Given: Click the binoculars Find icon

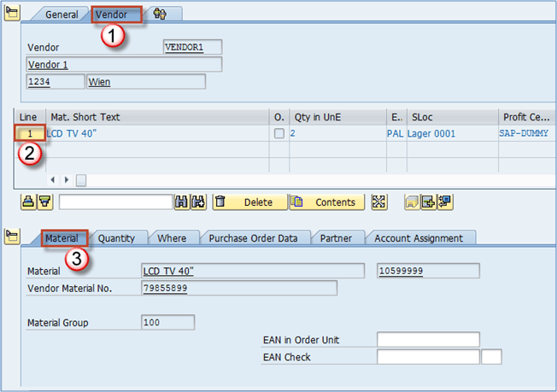Looking at the screenshot, I should point(181,202).
